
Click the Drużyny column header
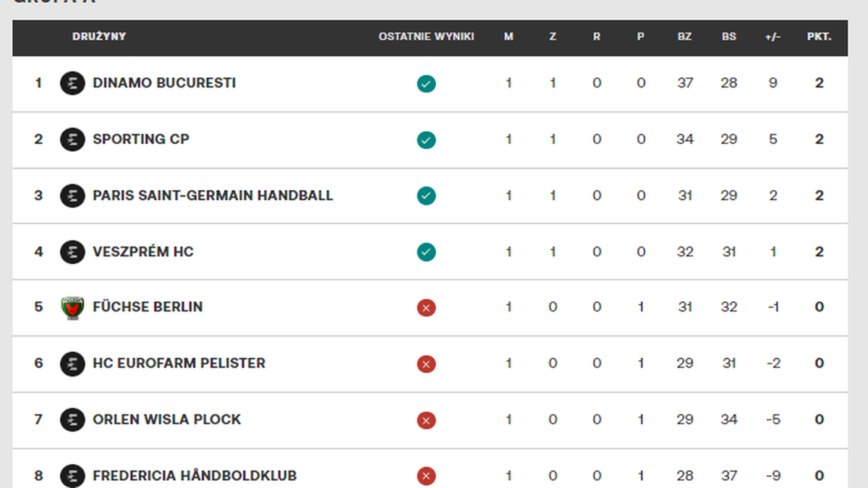point(99,37)
